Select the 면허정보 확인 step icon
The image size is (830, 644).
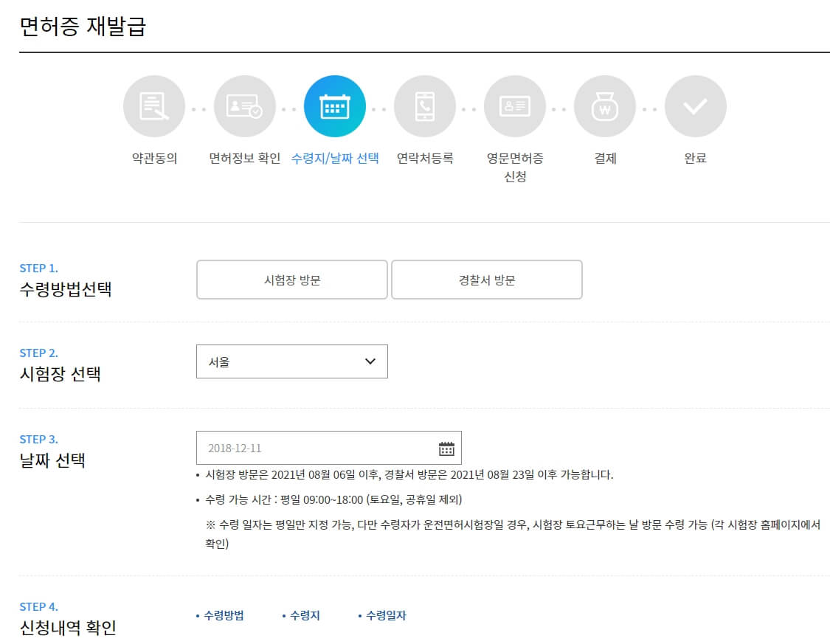pos(243,105)
